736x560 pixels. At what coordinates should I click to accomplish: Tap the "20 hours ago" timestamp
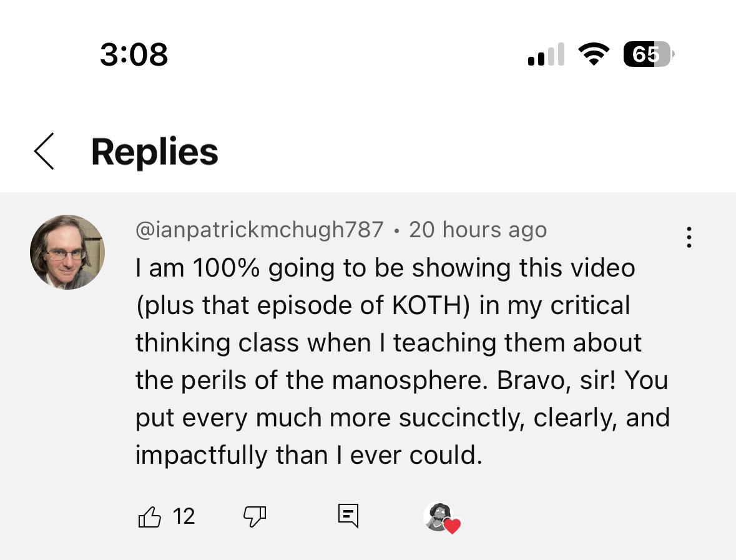[x=478, y=230]
